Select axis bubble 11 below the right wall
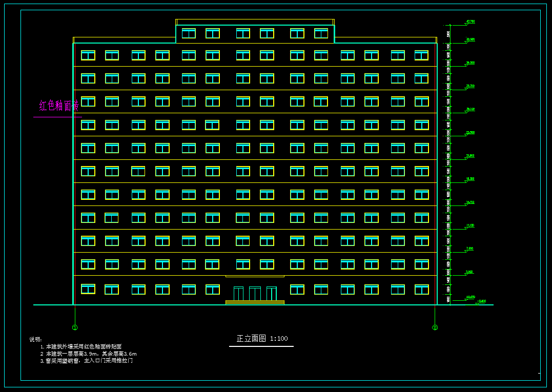This screenshot has width=552, height=392. pyautogui.click(x=435, y=327)
